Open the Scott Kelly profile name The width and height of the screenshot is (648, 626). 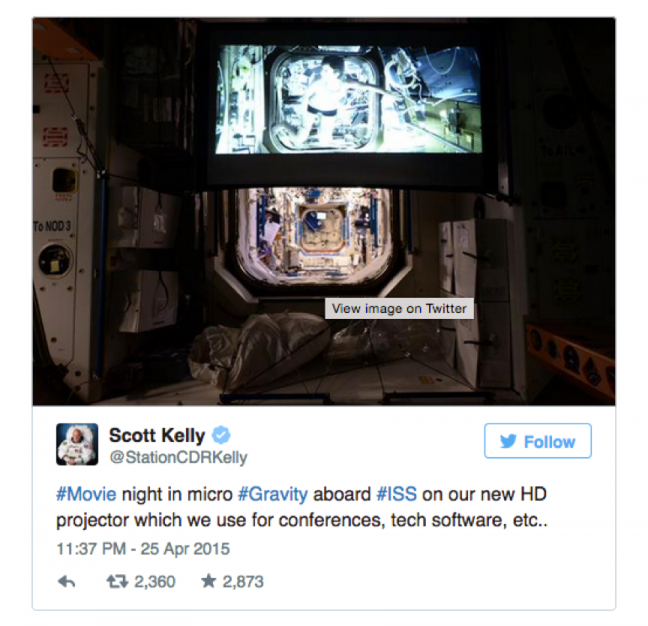click(157, 435)
